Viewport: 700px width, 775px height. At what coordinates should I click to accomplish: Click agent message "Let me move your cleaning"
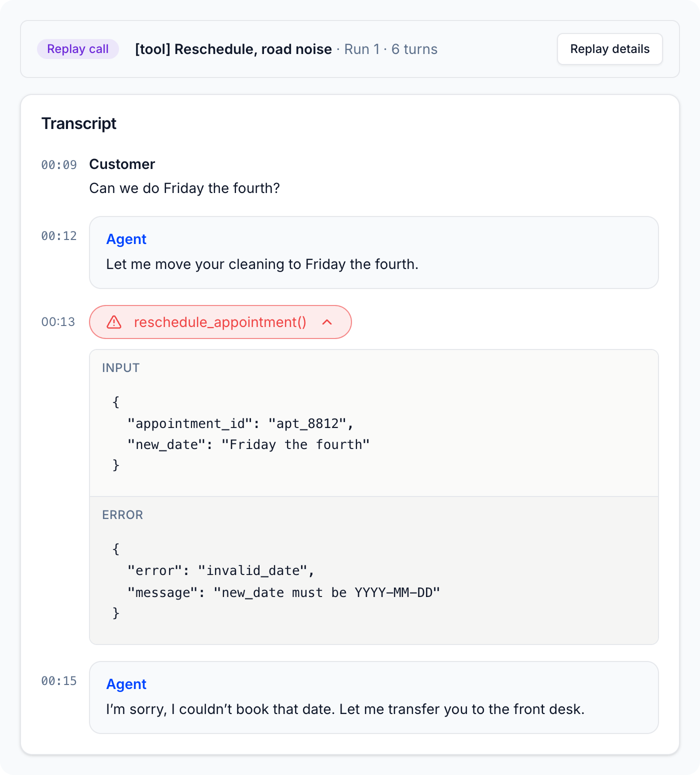262,264
